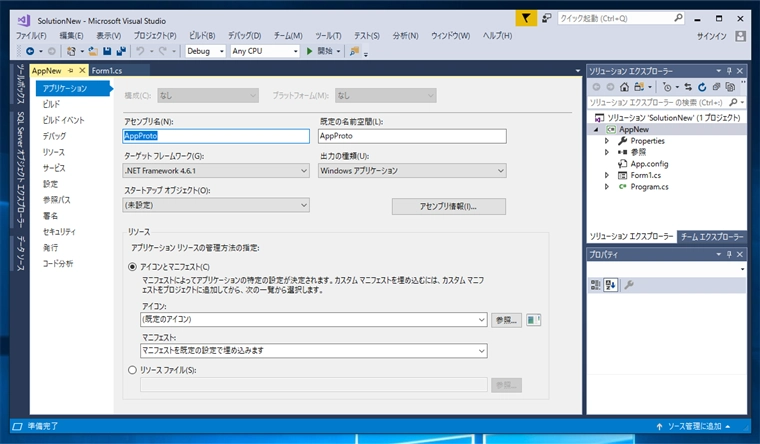
Task: Open the Any CPU platform dropdown
Action: coord(265,51)
